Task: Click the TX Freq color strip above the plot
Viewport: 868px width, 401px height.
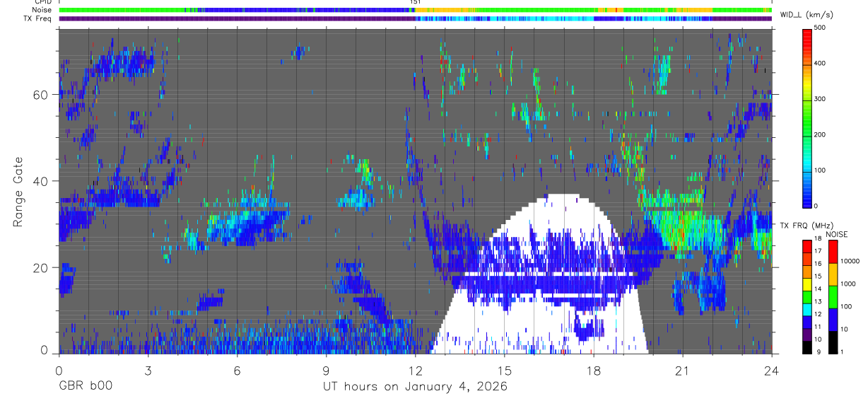Action: coord(416,18)
